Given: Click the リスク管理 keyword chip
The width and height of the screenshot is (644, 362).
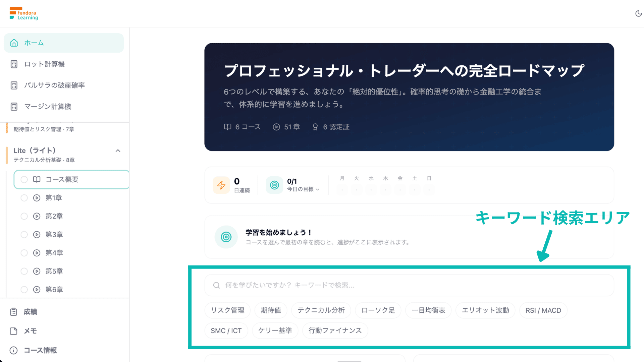Looking at the screenshot, I should (x=227, y=310).
